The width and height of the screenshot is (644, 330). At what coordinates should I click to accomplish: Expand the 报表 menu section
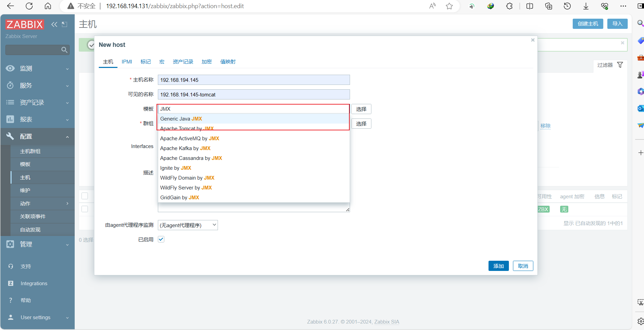(x=37, y=120)
